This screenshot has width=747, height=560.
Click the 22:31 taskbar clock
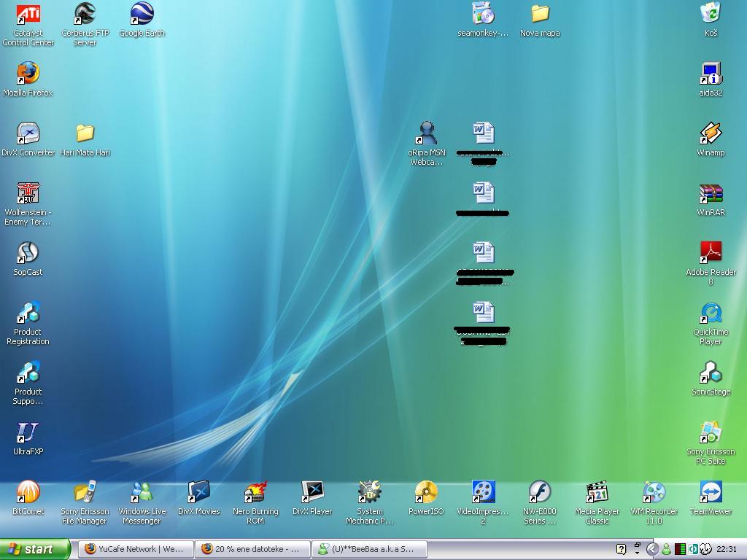click(726, 550)
